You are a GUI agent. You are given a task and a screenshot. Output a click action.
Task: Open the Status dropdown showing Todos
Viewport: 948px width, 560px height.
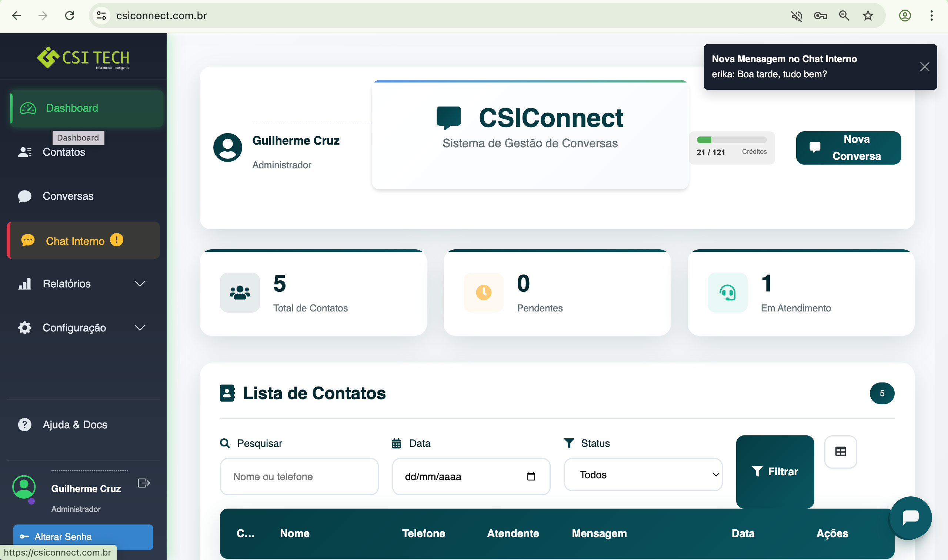(x=643, y=475)
